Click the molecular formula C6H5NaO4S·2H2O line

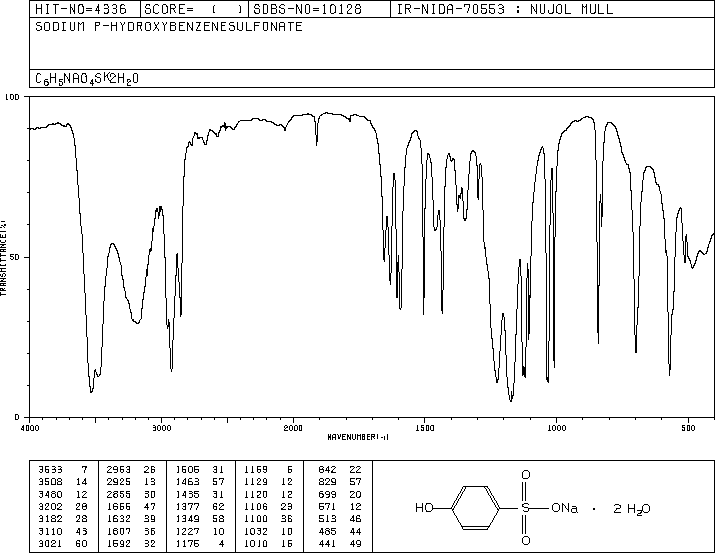point(87,79)
